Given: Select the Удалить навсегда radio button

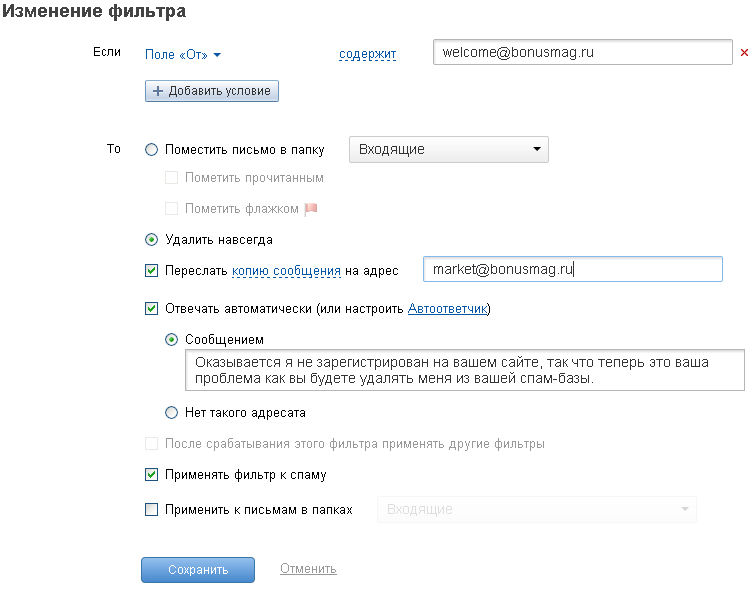Looking at the screenshot, I should coord(151,240).
